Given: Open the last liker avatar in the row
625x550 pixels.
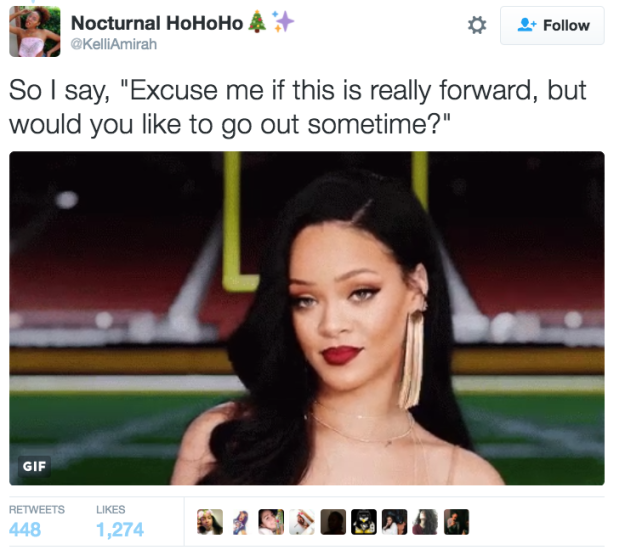Looking at the screenshot, I should coord(456,522).
